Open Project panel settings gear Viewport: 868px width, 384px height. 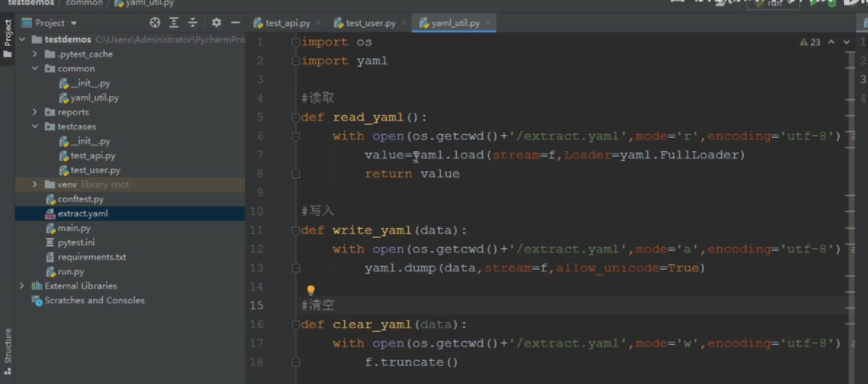(x=216, y=22)
